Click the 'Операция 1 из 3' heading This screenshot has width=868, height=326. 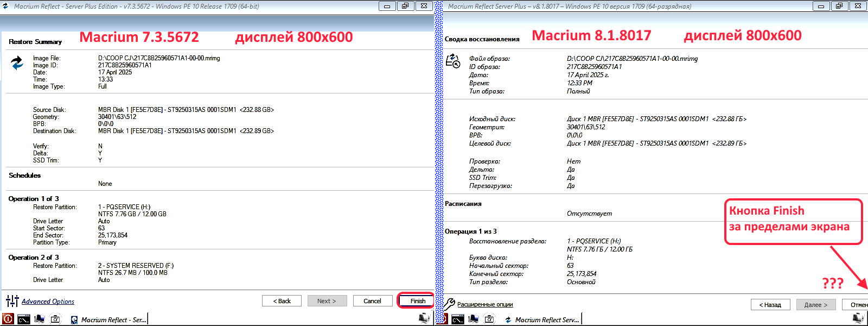[x=471, y=231]
